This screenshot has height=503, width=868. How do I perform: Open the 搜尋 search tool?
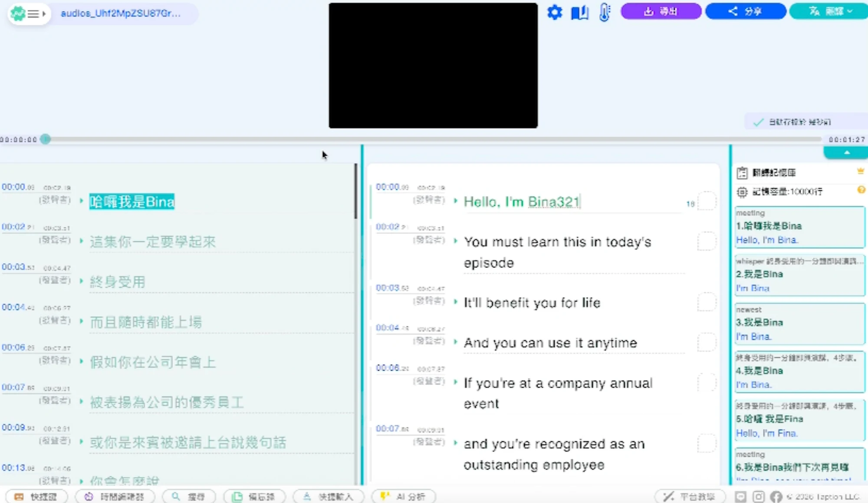pyautogui.click(x=189, y=496)
